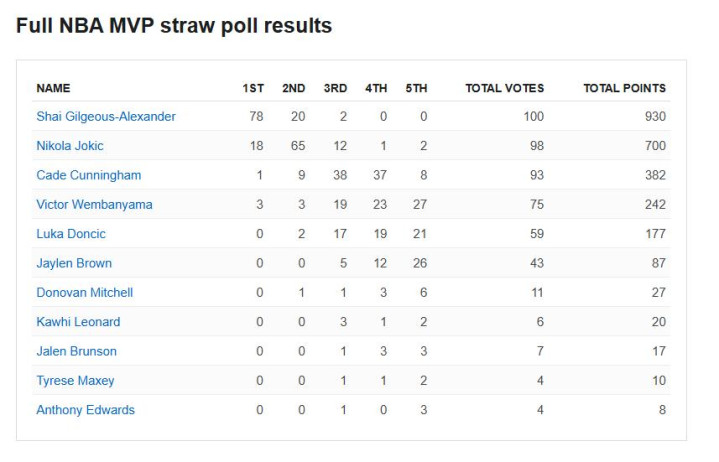Open the Jaylen Brown link
Image resolution: width=719 pixels, height=462 pixels.
(x=74, y=263)
